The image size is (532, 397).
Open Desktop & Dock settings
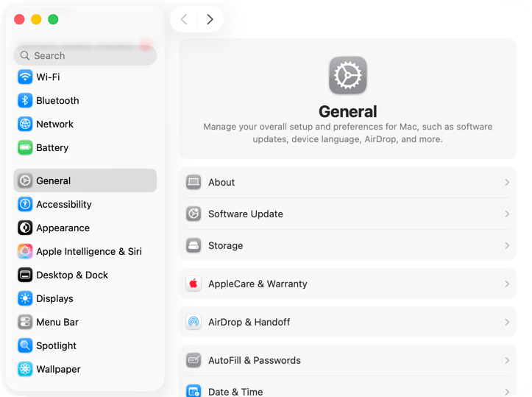tap(85, 275)
